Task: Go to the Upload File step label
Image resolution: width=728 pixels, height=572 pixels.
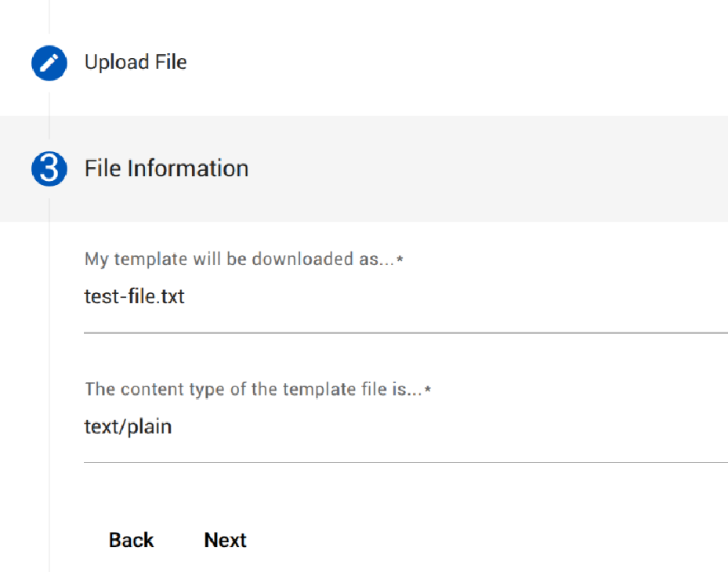Action: (136, 62)
